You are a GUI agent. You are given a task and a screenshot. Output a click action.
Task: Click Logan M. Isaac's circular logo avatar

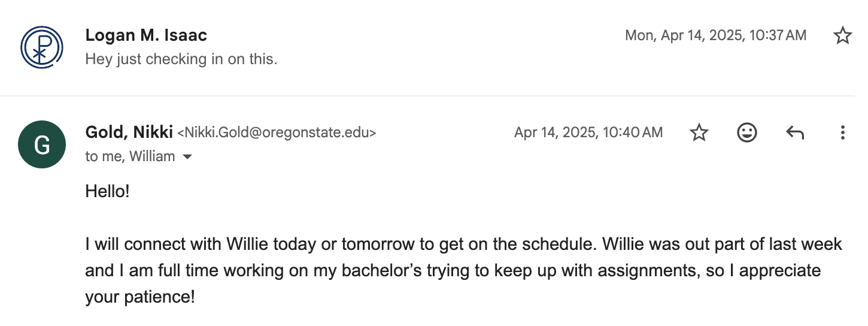[41, 46]
